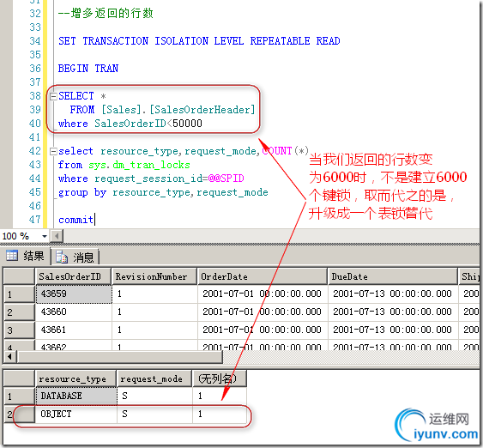Viewport: 483px width, 448px height.
Task: Click the OBJECT cell in lock results
Action: point(76,414)
